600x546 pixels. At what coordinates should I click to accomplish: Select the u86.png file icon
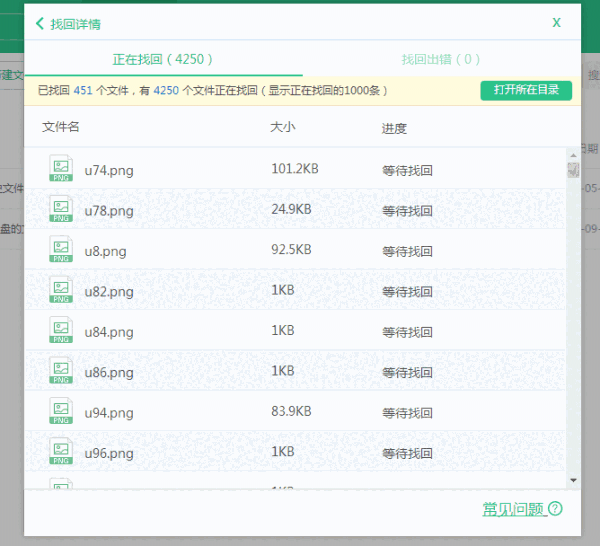coord(62,372)
